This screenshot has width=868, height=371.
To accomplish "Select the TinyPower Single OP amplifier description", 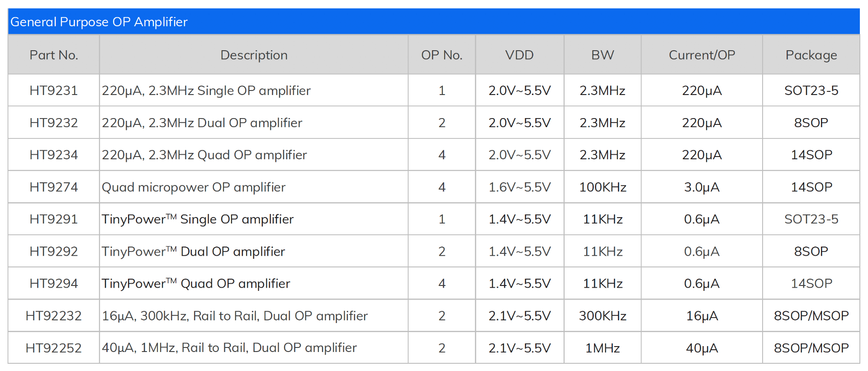I will 198,219.
